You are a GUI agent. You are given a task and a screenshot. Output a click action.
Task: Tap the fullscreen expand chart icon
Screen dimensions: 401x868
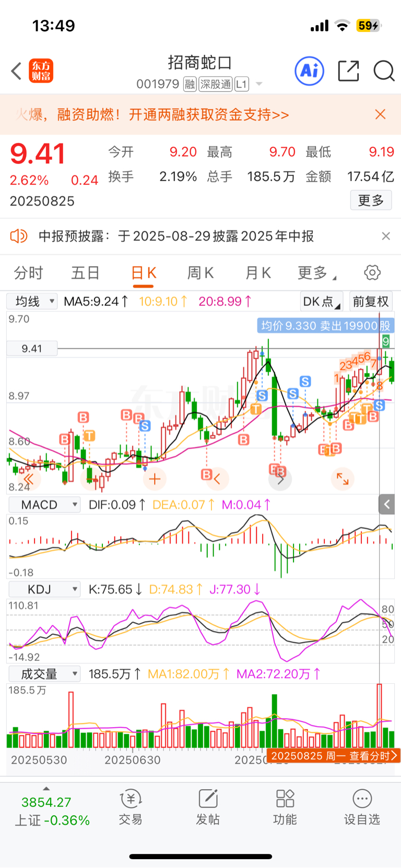(343, 479)
